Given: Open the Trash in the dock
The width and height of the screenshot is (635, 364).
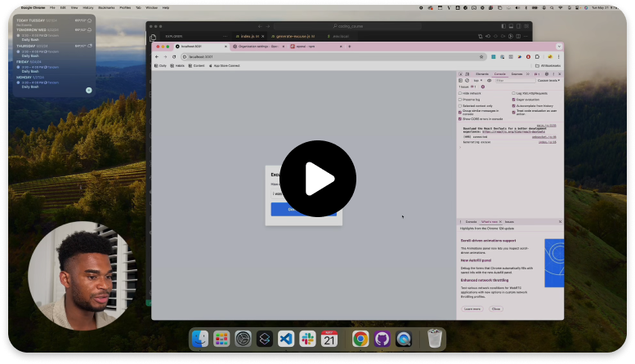Looking at the screenshot, I should [435, 339].
